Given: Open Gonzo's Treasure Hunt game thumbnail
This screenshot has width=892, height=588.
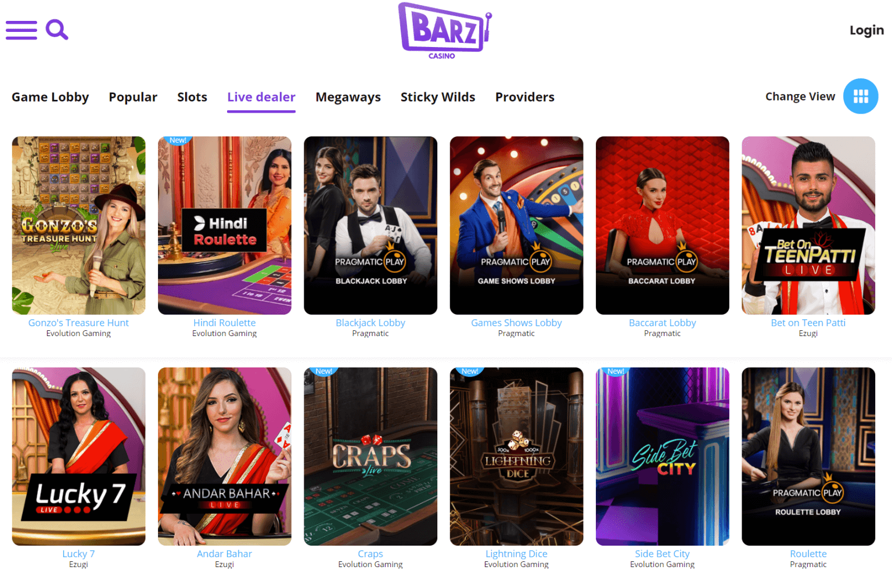Looking at the screenshot, I should pyautogui.click(x=79, y=225).
